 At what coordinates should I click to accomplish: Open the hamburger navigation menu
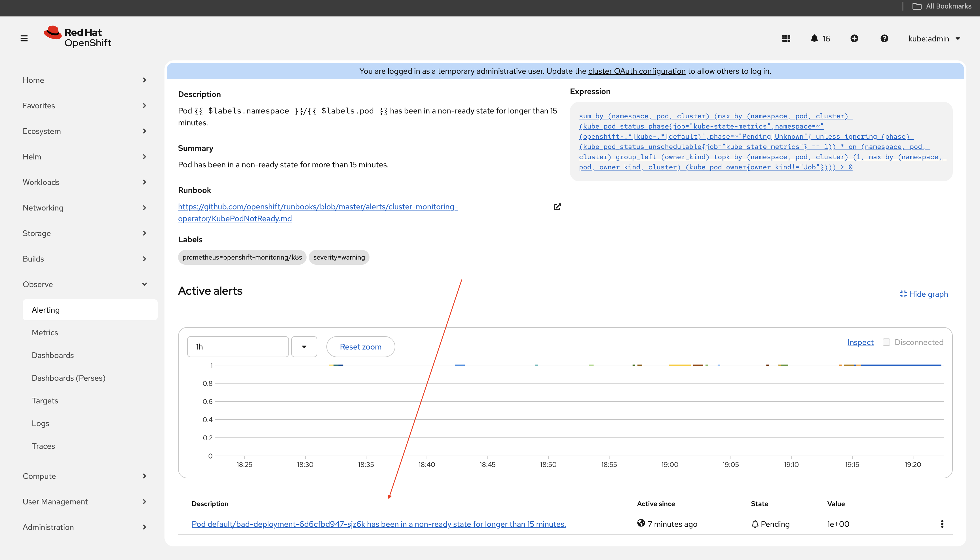point(24,39)
